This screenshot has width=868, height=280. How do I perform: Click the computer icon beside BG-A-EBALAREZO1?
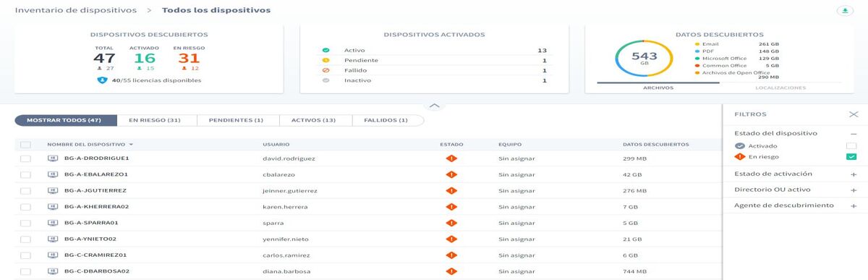tap(53, 174)
